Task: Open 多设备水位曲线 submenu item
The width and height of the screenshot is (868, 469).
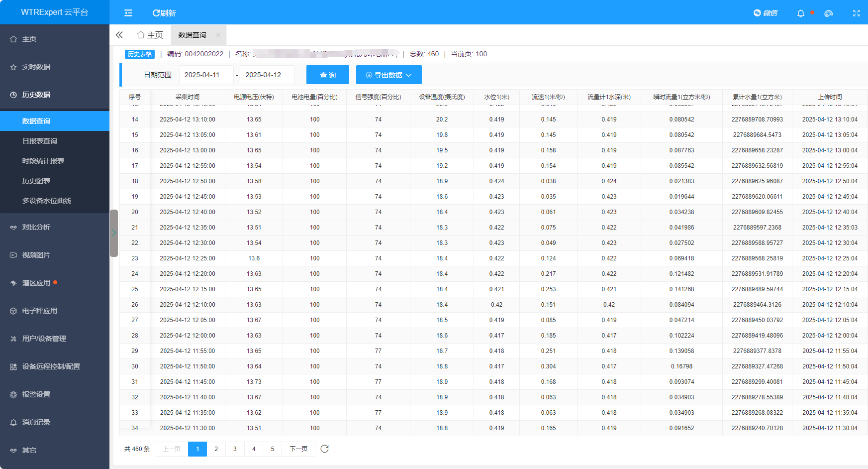Action: pos(55,201)
